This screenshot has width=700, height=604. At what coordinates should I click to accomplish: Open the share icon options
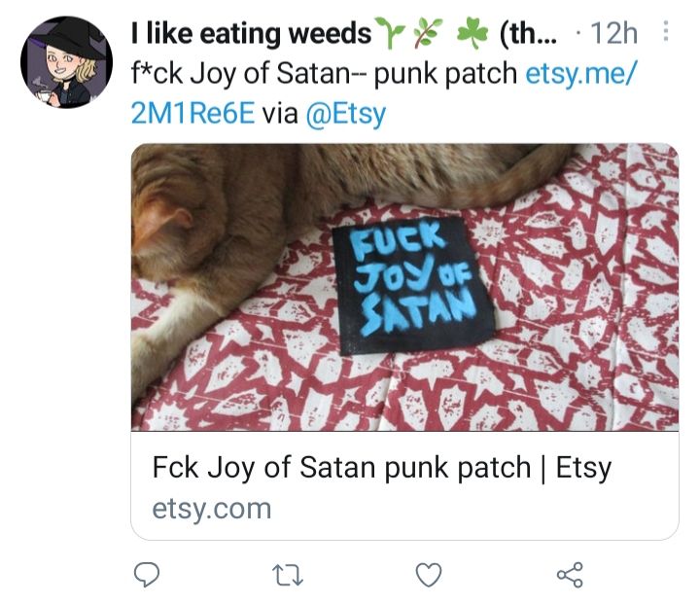[570, 575]
